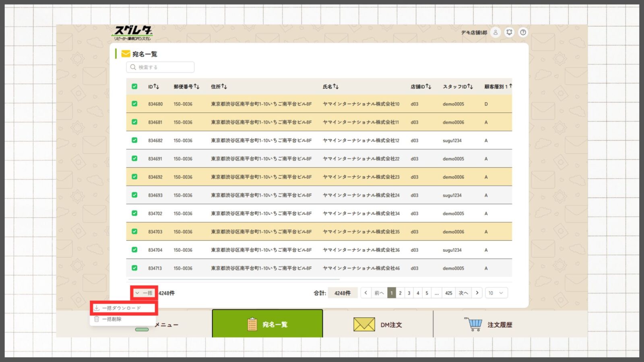Click the 注文履歴 shopping cart icon
Viewport: 644px width, 362px height.
point(473,324)
